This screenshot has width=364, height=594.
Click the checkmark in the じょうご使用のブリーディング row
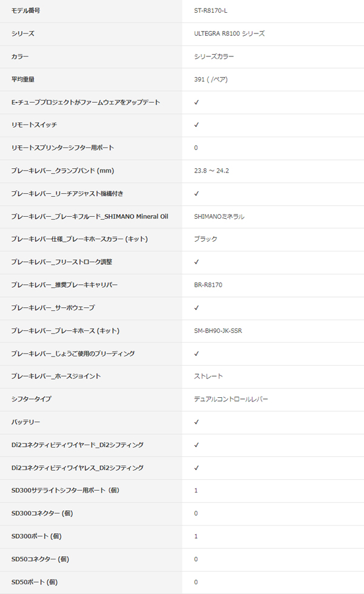pyautogui.click(x=196, y=354)
